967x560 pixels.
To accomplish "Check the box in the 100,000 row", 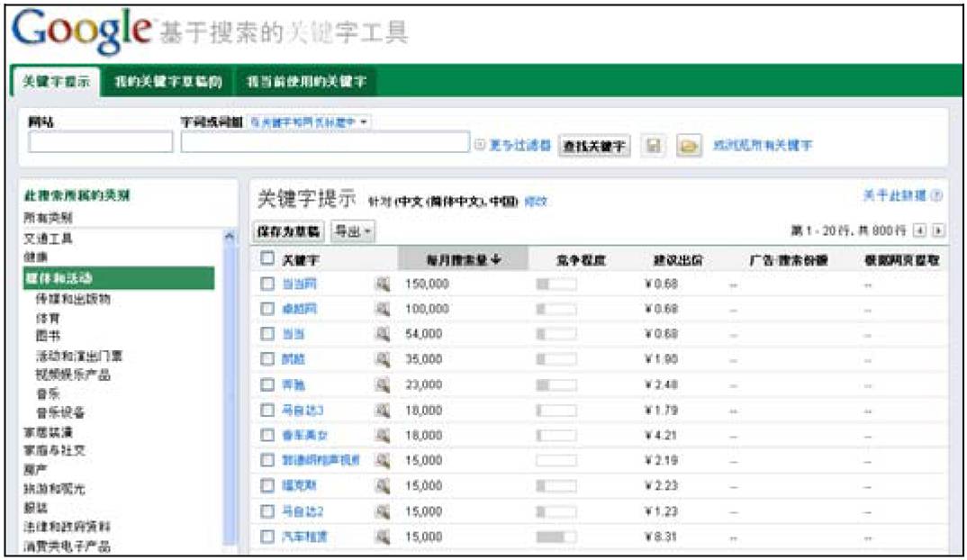I will click(x=267, y=309).
